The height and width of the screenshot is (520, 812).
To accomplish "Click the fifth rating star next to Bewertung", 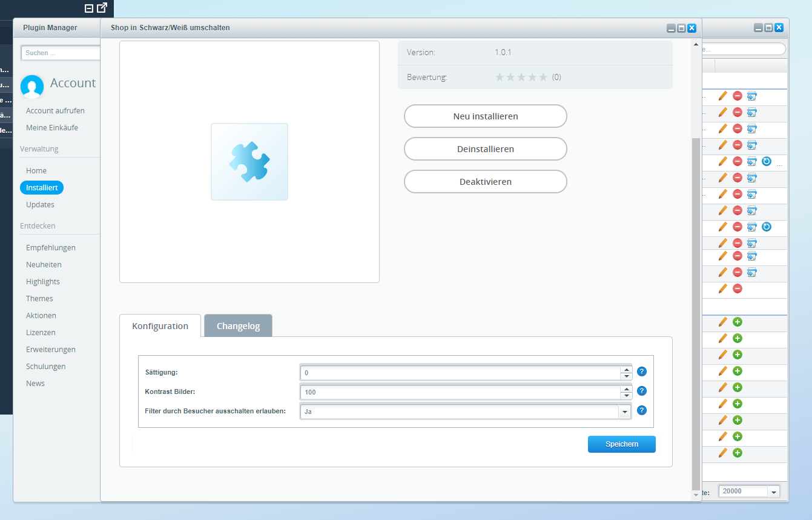I will tap(543, 77).
